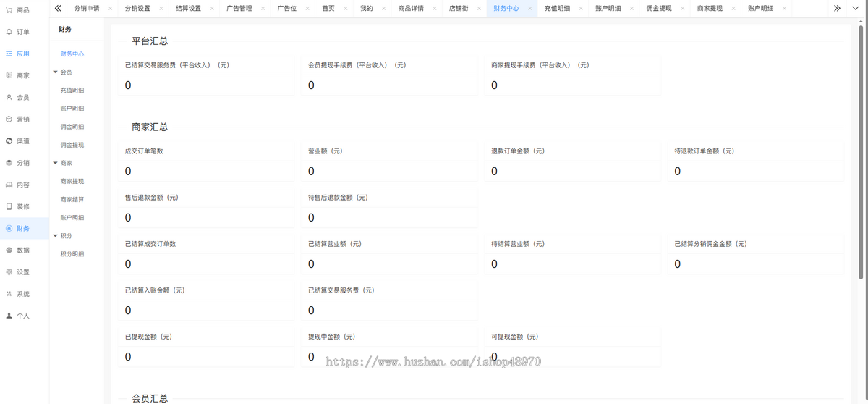Screen dimensions: 868x404
Task: Open the 设置 sidebar section
Action: pos(23,272)
